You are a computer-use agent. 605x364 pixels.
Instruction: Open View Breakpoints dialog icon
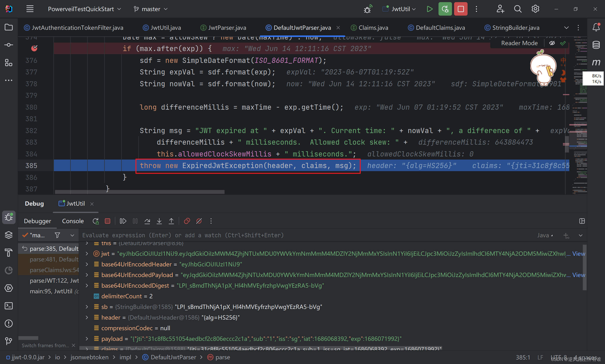[187, 221]
